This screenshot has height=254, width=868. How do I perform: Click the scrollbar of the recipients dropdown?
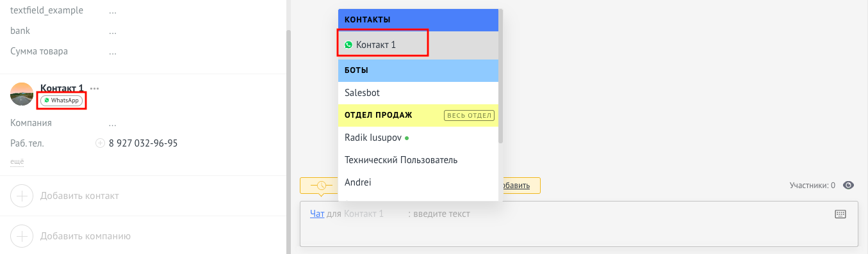501,77
